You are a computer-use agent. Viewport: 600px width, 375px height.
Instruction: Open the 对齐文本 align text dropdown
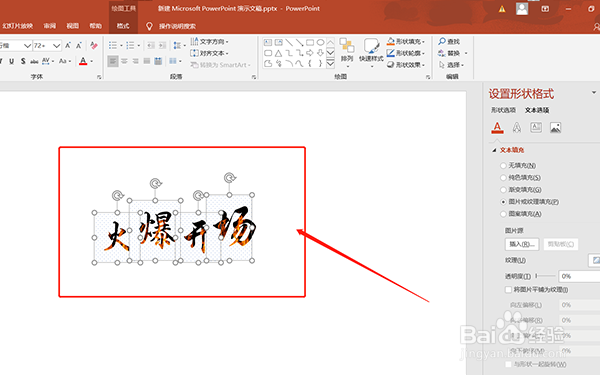pyautogui.click(x=209, y=53)
